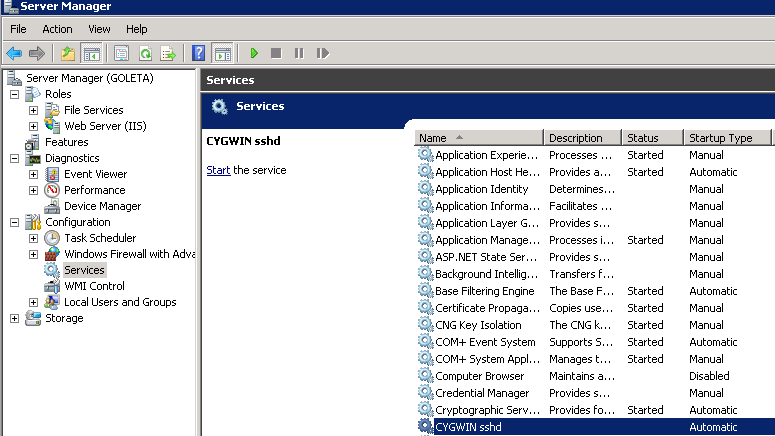Click the Device Manager icon
The height and width of the screenshot is (436, 775).
(x=52, y=206)
